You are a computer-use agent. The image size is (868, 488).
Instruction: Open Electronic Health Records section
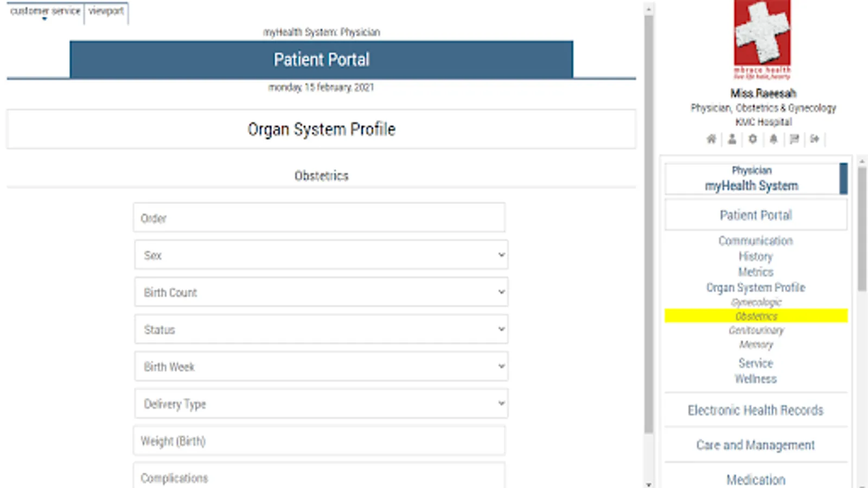[x=756, y=410]
